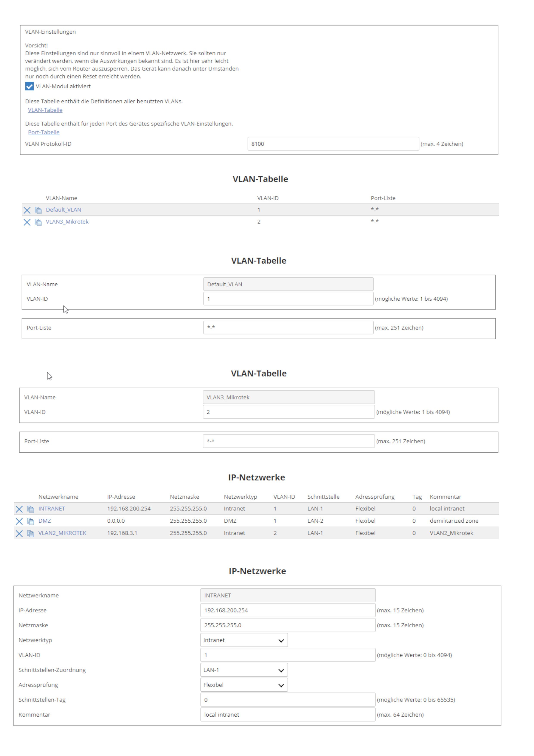534x756 pixels.
Task: Click the Kommentar column header
Action: 446,497
